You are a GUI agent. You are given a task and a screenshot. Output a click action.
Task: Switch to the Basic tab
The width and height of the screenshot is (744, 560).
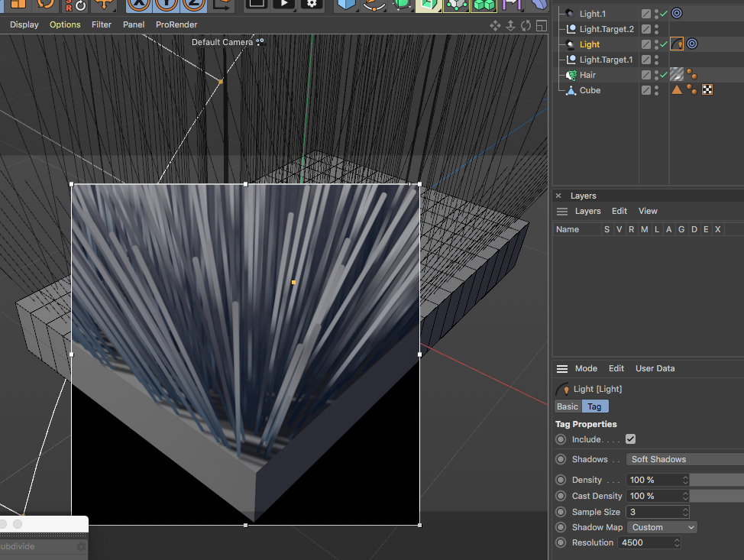pyautogui.click(x=568, y=406)
